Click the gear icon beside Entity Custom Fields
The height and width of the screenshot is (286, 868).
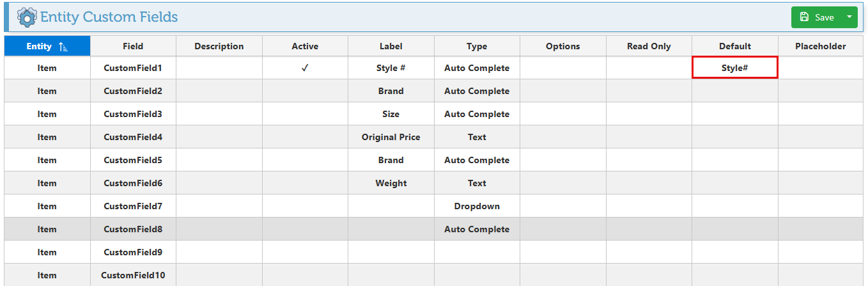coord(27,17)
